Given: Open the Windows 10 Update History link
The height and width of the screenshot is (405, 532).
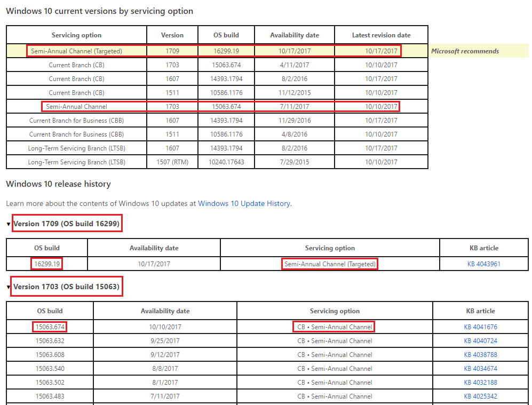Looking at the screenshot, I should pos(244,203).
